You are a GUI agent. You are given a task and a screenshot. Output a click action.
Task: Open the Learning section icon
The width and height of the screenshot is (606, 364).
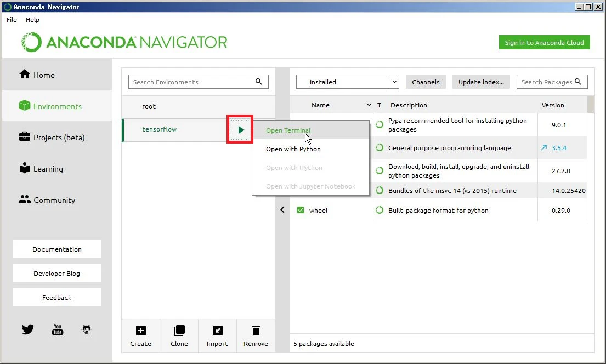click(24, 168)
